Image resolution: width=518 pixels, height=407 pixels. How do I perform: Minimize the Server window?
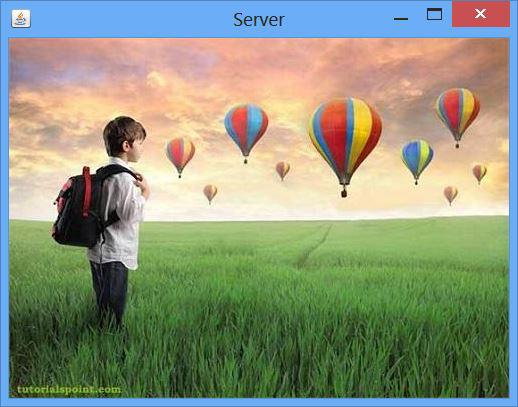point(401,19)
